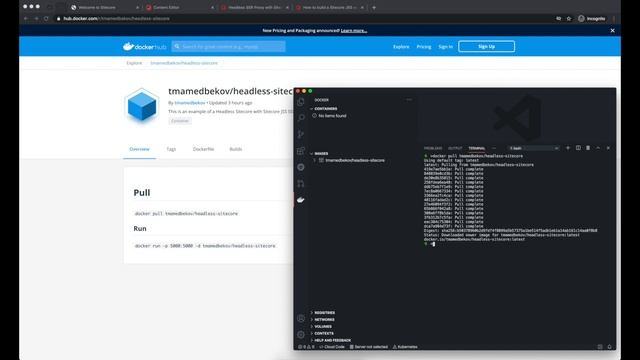The image size is (640, 360).
Task: Maximize the terminal panel with up chevron
Action: pos(598,148)
